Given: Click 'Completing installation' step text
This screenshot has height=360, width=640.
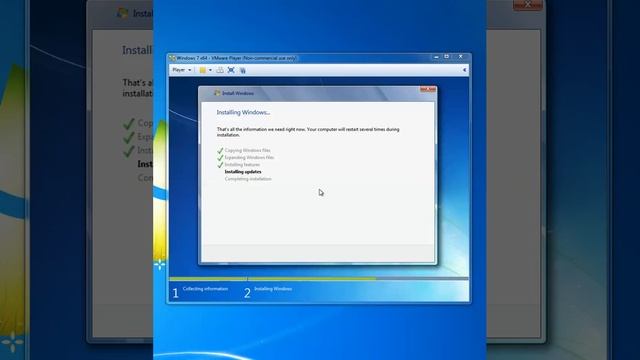Looking at the screenshot, I should click(x=248, y=179).
